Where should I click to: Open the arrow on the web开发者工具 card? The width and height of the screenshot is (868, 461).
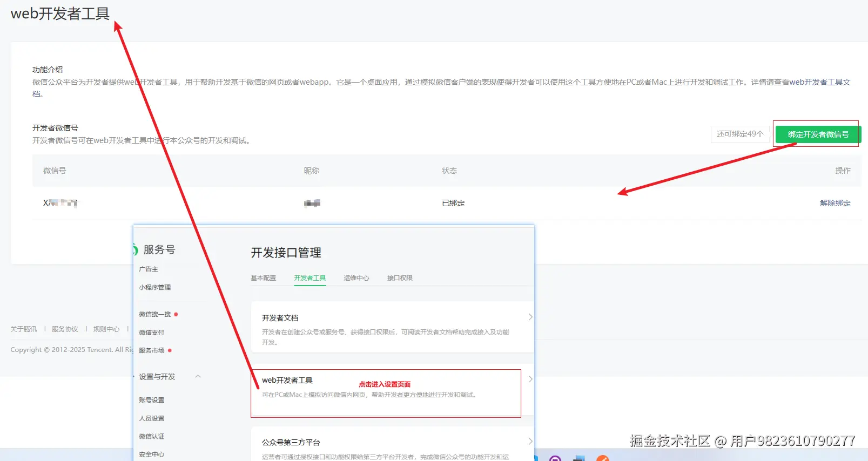(530, 379)
